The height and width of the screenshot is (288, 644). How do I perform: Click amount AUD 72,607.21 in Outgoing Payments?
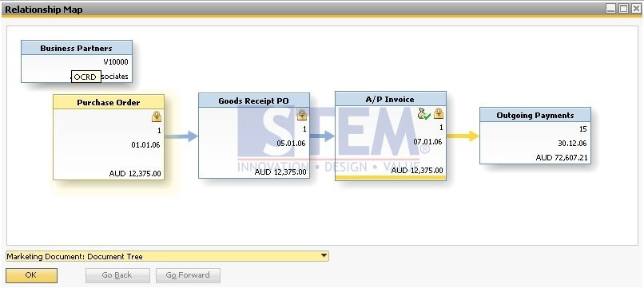pos(562,157)
